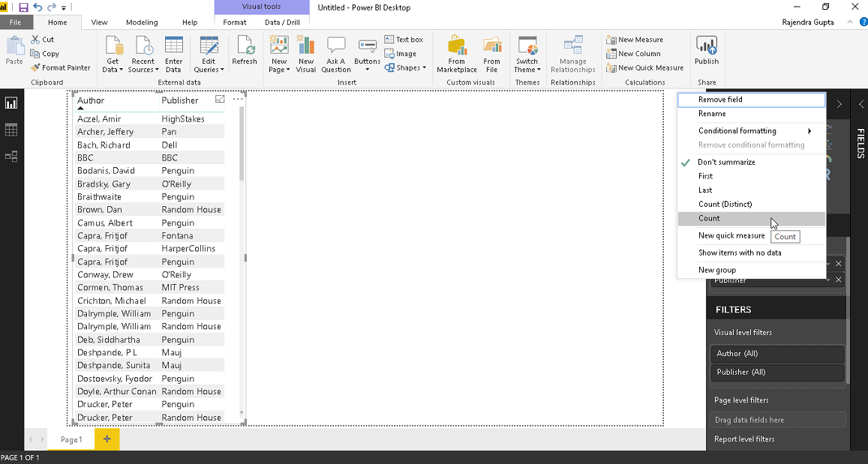Open the Buttons dropdown
The image size is (868, 464).
click(x=368, y=54)
